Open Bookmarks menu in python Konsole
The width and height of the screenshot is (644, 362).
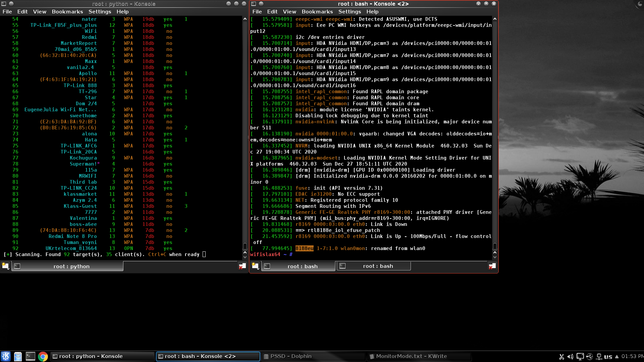click(67, 11)
